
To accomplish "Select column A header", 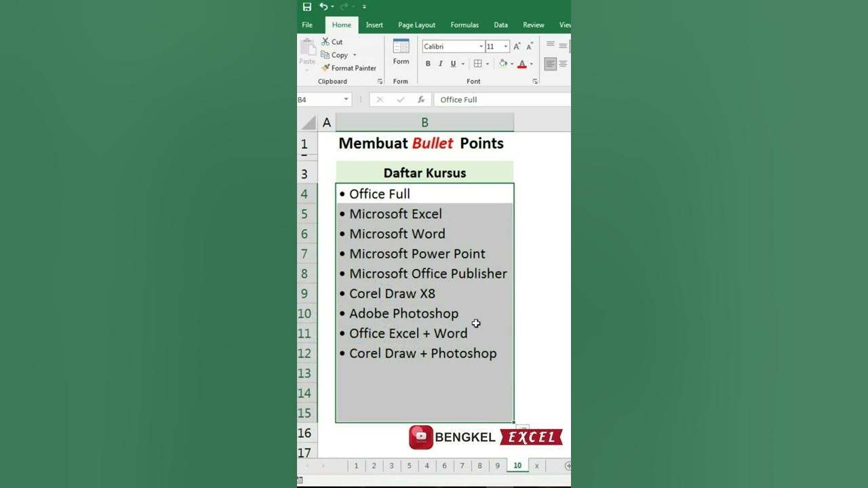I will [x=327, y=123].
